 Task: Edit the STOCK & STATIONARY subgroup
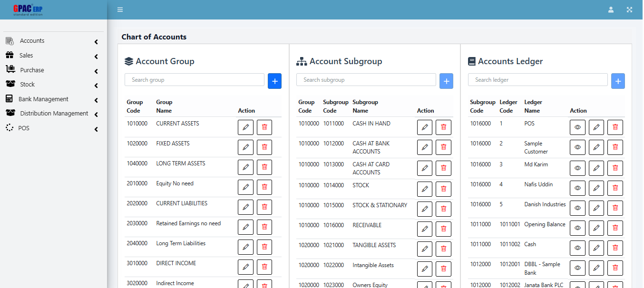pos(425,209)
